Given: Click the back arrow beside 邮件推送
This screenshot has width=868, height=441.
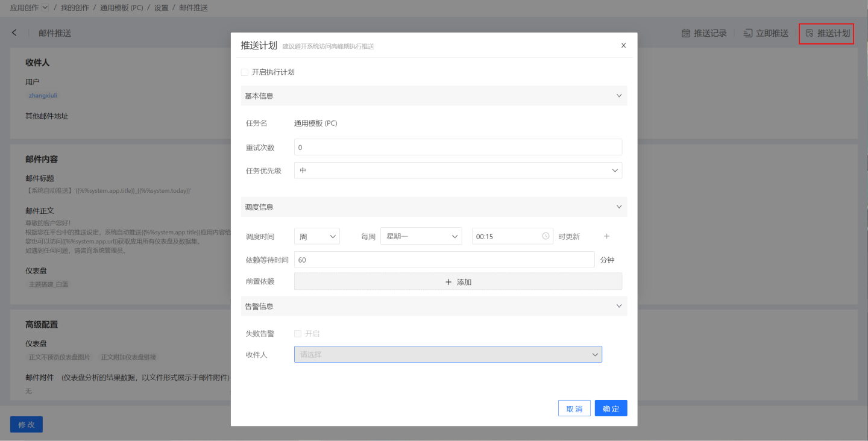Looking at the screenshot, I should [x=14, y=33].
